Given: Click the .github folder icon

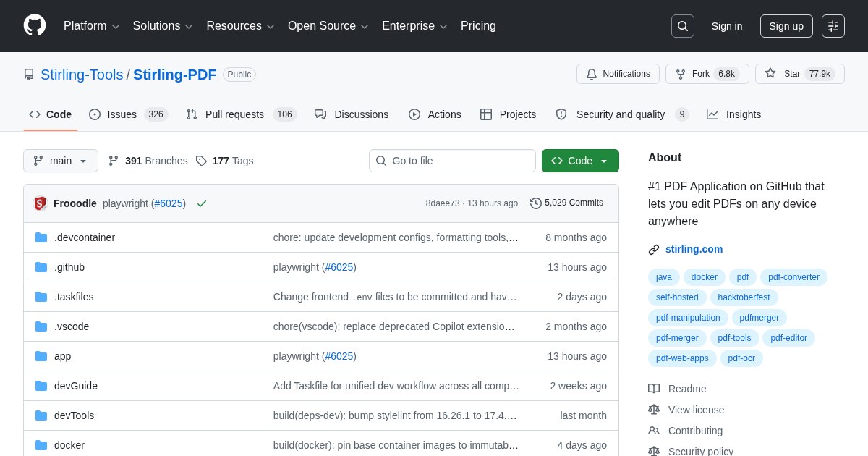Looking at the screenshot, I should pos(41,267).
